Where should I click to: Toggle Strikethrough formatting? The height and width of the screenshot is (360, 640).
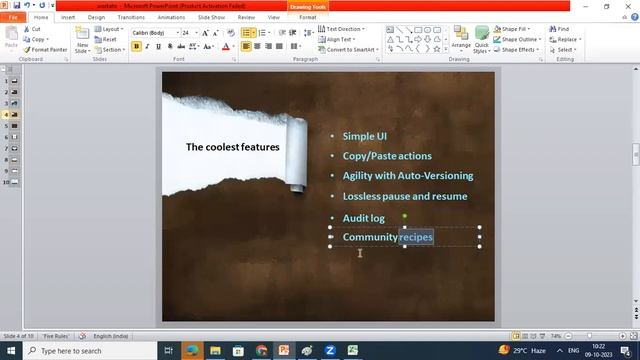(181, 46)
